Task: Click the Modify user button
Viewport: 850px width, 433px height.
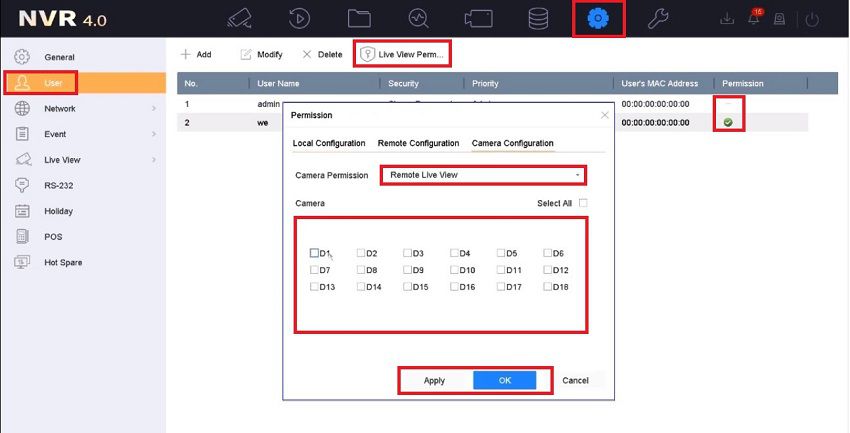Action: click(261, 54)
